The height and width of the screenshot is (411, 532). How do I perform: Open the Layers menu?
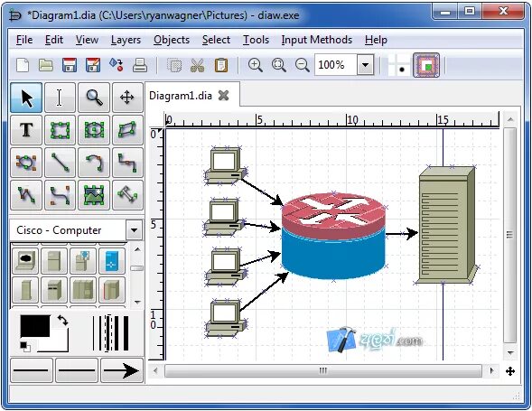coord(126,40)
